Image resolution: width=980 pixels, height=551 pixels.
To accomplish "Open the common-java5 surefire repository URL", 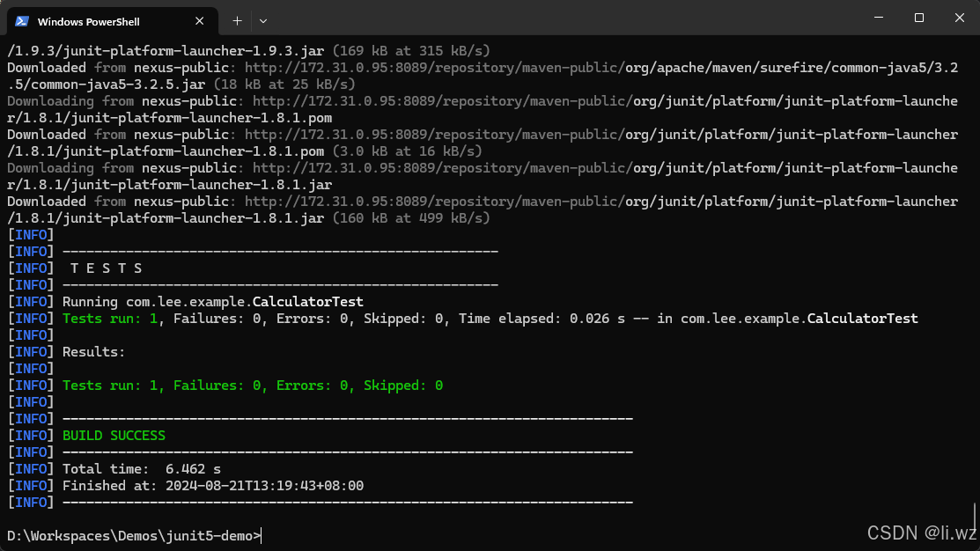I will pyautogui.click(x=599, y=68).
